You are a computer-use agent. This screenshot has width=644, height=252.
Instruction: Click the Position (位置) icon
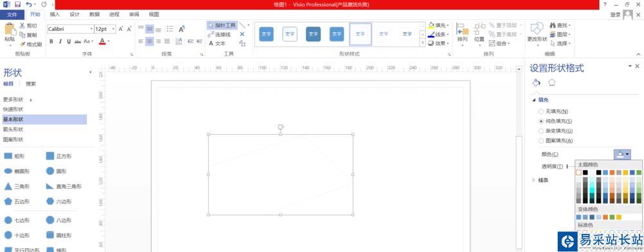coord(479,29)
